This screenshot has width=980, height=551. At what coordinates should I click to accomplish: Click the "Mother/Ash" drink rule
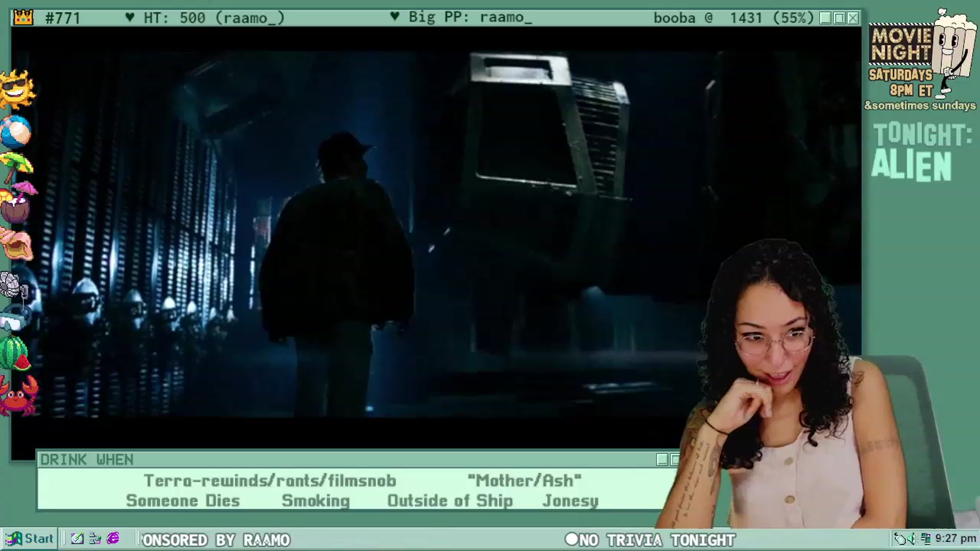coord(525,481)
